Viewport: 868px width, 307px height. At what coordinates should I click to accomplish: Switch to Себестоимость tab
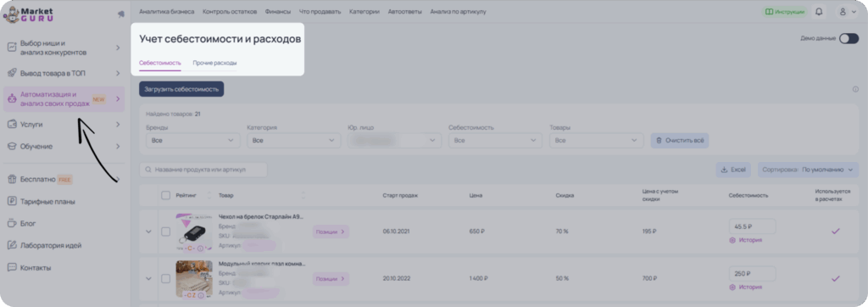click(160, 63)
